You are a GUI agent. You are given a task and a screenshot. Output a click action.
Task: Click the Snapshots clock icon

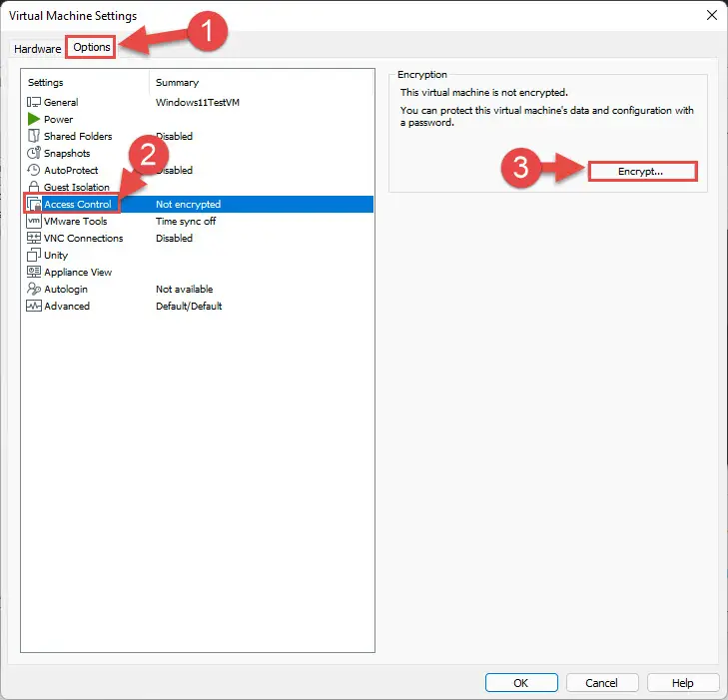pyautogui.click(x=33, y=153)
